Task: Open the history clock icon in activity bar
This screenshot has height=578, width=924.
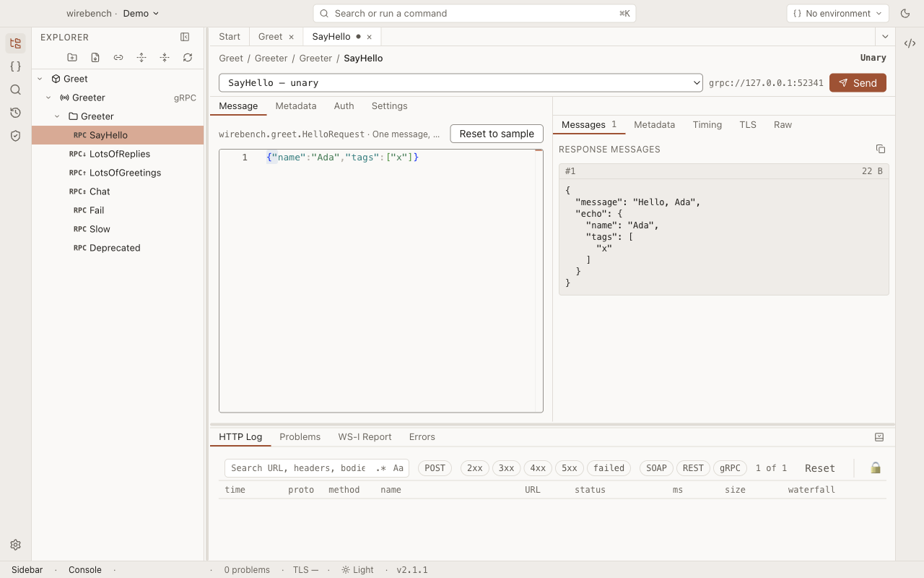Action: 15,113
